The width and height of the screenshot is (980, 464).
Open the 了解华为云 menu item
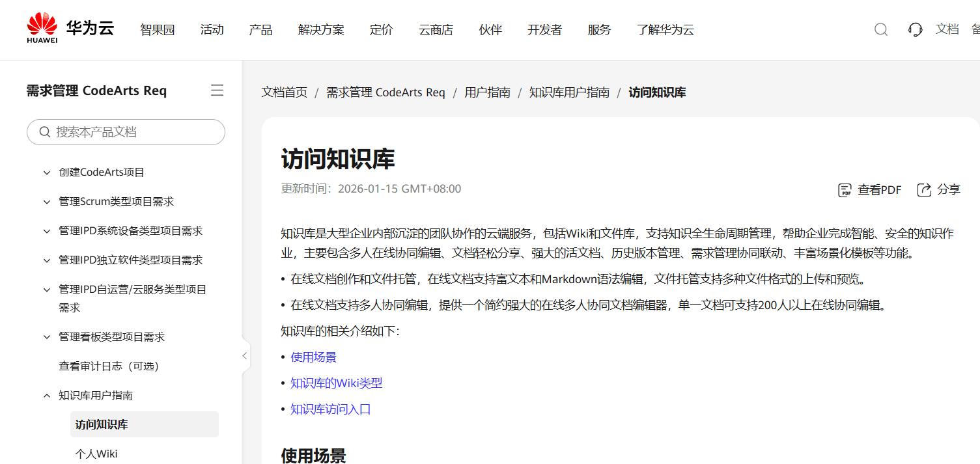[665, 29]
